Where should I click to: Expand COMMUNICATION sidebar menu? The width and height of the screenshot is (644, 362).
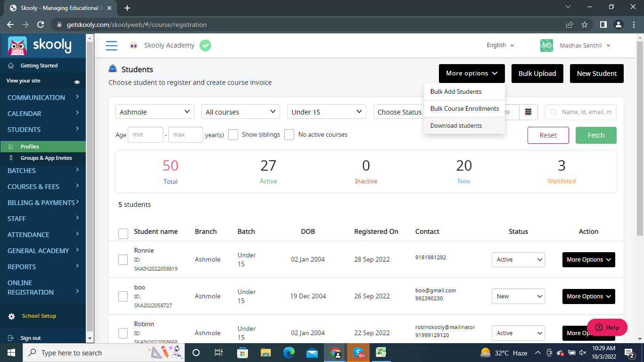(43, 98)
